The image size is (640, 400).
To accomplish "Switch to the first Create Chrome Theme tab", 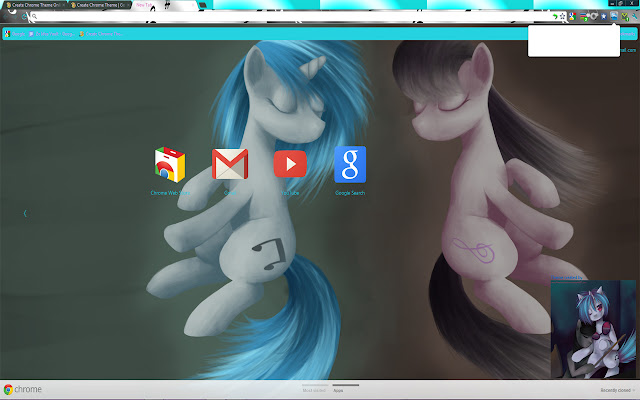I will pyautogui.click(x=33, y=5).
